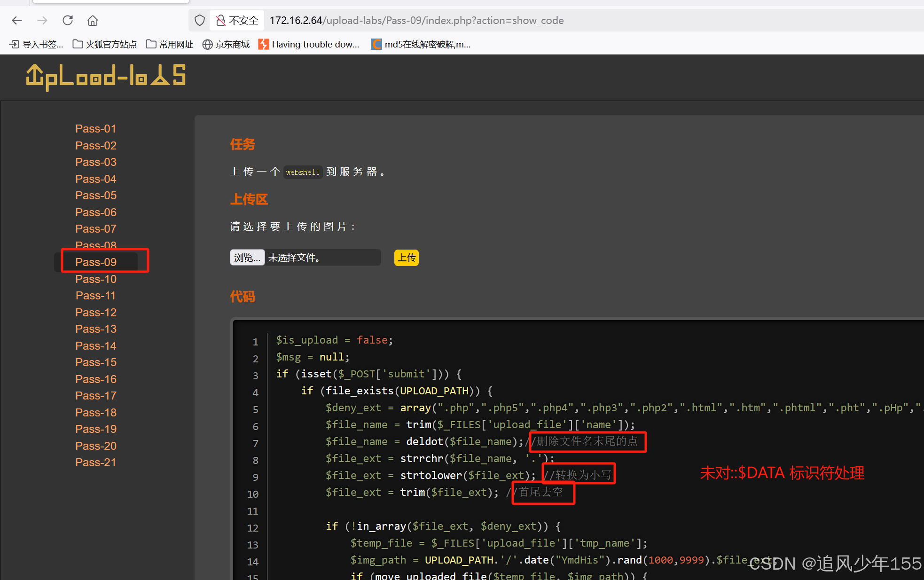
Task: Open Pass-01 from the sidebar list
Action: (x=96, y=128)
